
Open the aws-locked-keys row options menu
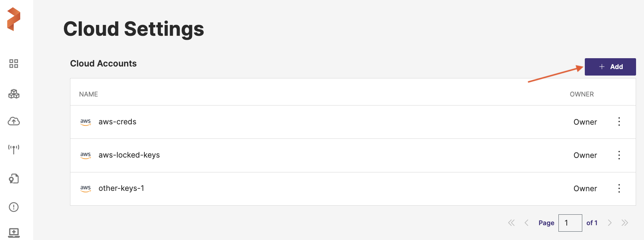tap(619, 155)
